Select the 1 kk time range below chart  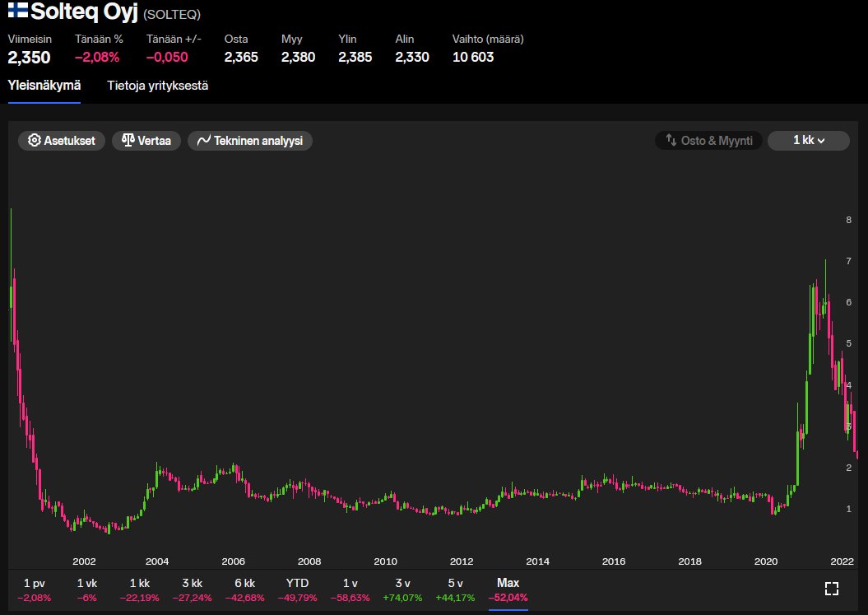140,590
